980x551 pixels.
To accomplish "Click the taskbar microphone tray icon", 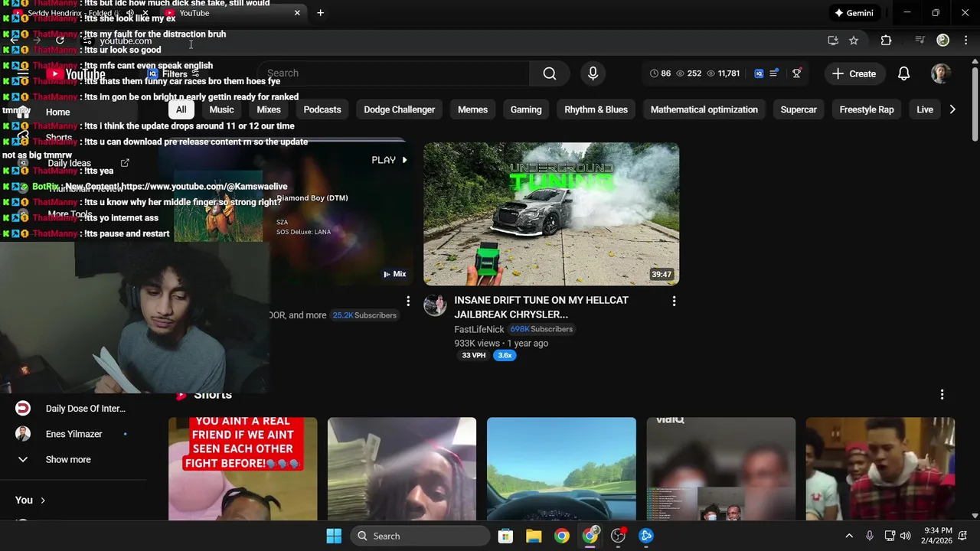I will click(x=869, y=536).
